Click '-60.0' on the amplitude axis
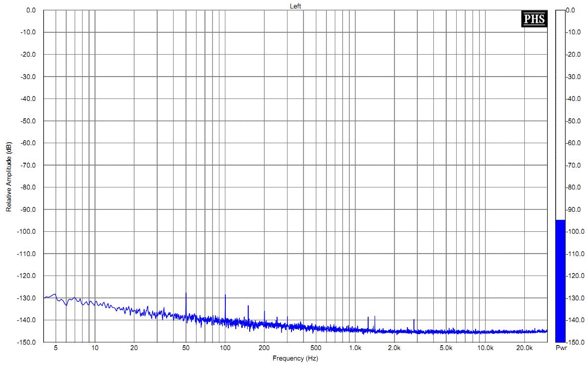The image size is (588, 365). coord(28,143)
